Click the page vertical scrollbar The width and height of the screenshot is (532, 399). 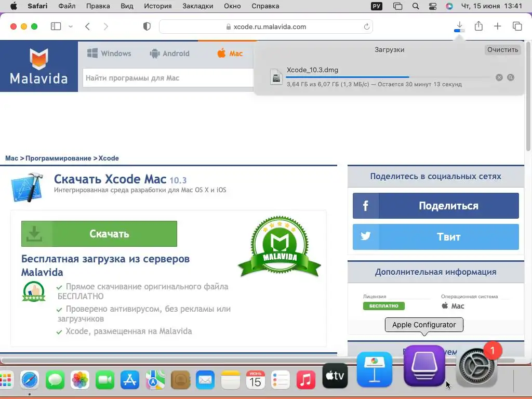pos(528,97)
